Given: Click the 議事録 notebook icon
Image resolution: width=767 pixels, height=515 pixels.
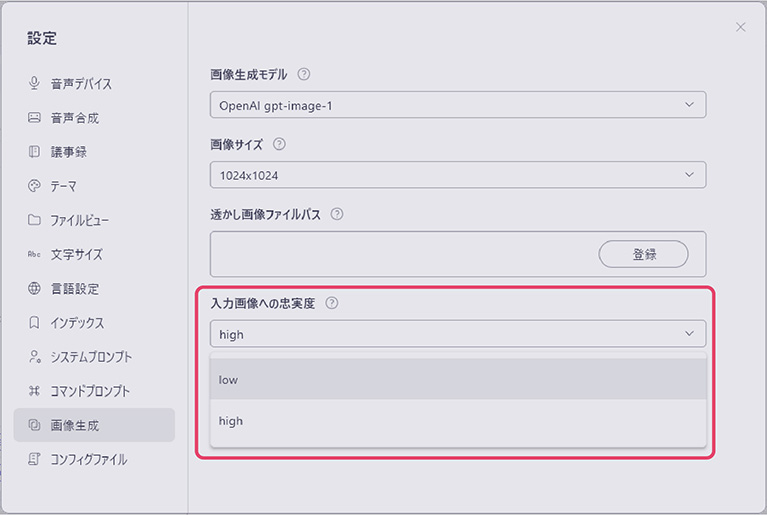Looking at the screenshot, I should tap(34, 152).
